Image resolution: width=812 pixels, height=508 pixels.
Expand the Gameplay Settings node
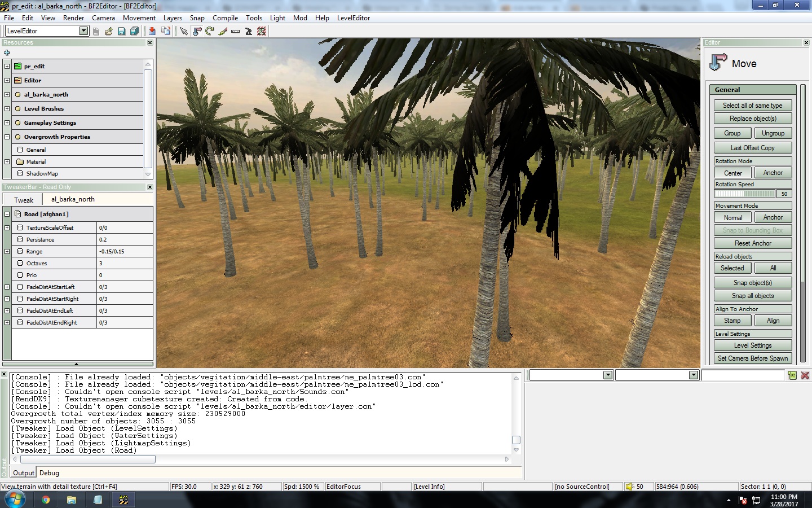point(7,122)
